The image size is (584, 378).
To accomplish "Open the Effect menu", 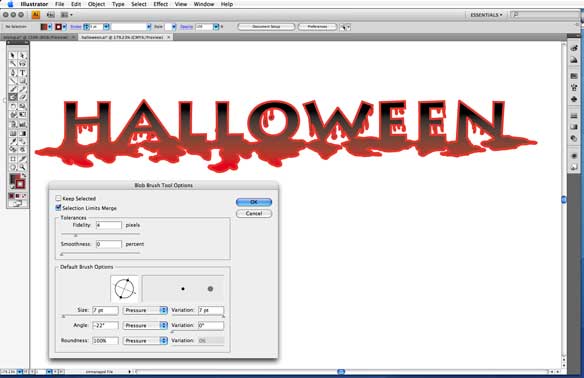I will [x=161, y=4].
